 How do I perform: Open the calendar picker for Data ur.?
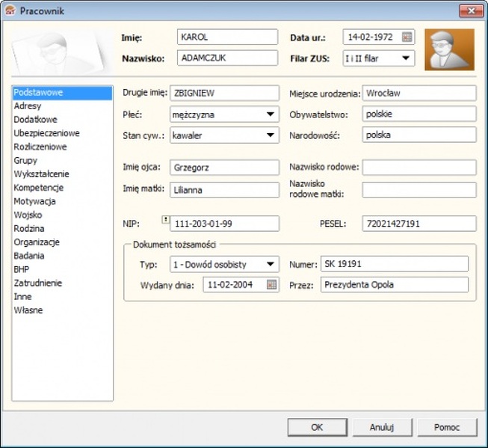click(x=407, y=37)
